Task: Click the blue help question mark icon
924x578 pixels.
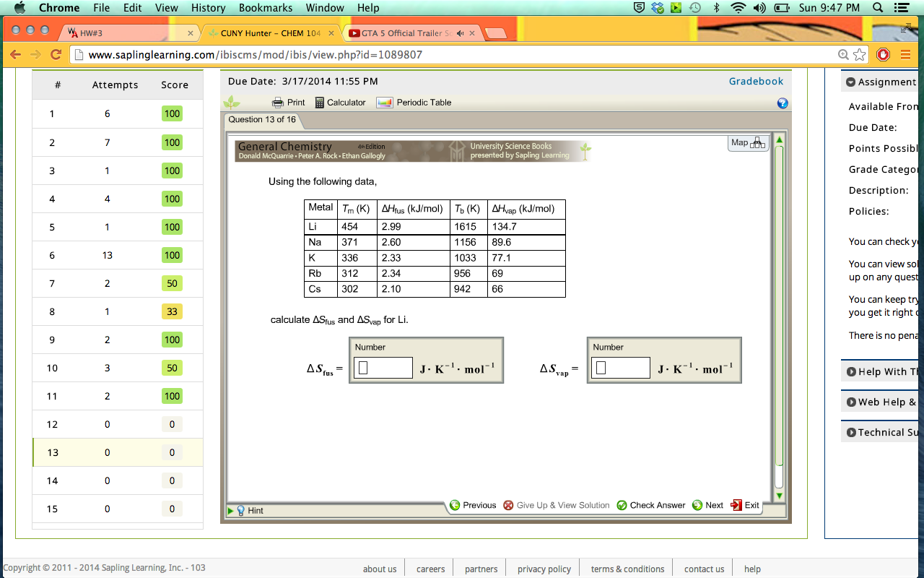Action: (782, 103)
